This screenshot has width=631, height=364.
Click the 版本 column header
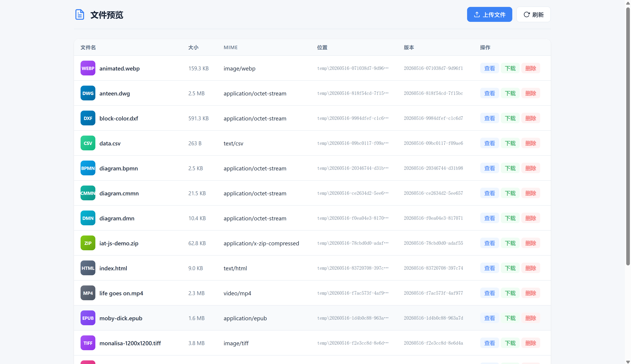(x=409, y=47)
